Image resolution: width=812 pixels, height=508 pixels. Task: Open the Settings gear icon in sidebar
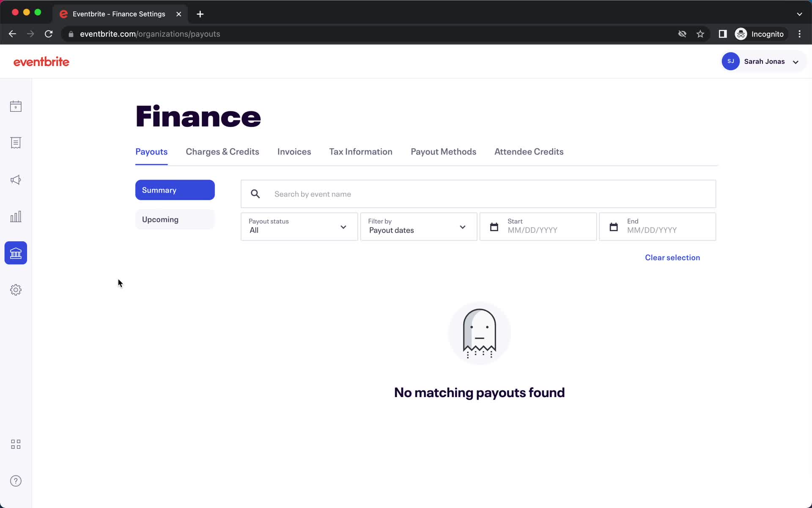tap(16, 290)
